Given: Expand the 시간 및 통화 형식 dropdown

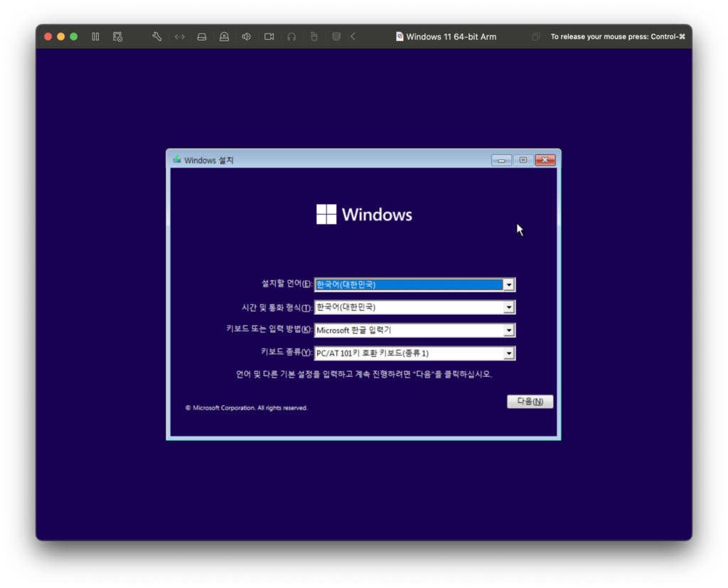Looking at the screenshot, I should [x=508, y=308].
